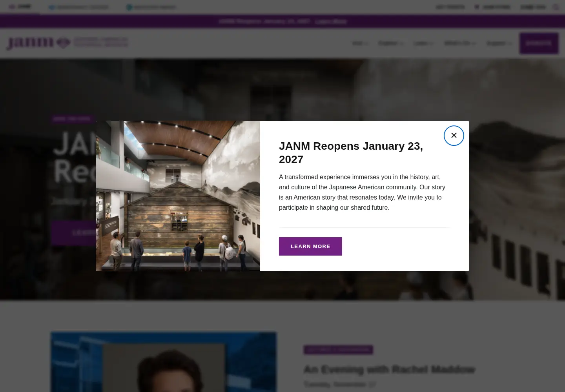Switch to the Democracy Center site tab
Image resolution: width=565 pixels, height=392 pixels.
point(78,7)
